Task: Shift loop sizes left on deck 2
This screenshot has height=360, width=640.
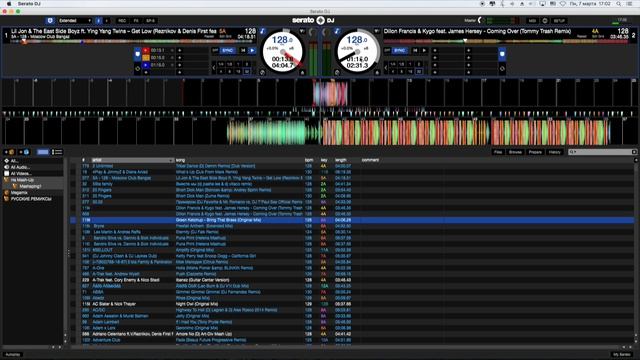Action: (x=386, y=68)
